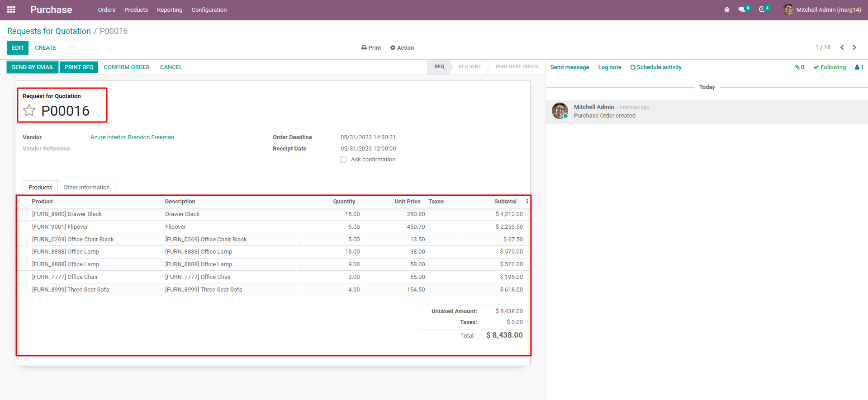The image size is (868, 400).
Task: Select the RFQ Sent status stage
Action: (470, 67)
